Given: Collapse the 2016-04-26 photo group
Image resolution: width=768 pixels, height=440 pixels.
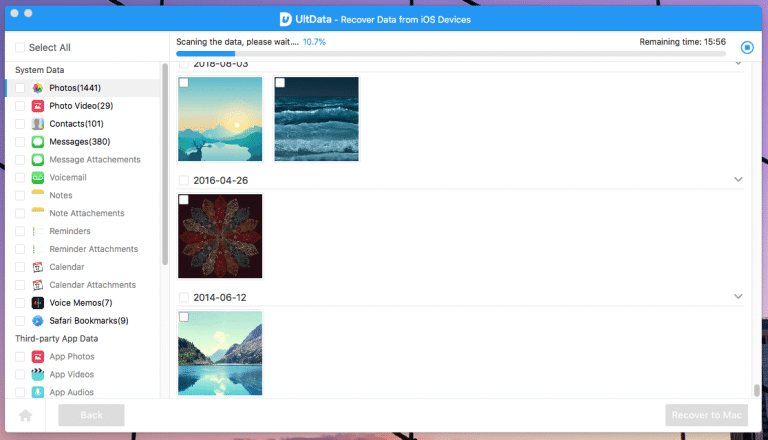Looking at the screenshot, I should [x=738, y=180].
